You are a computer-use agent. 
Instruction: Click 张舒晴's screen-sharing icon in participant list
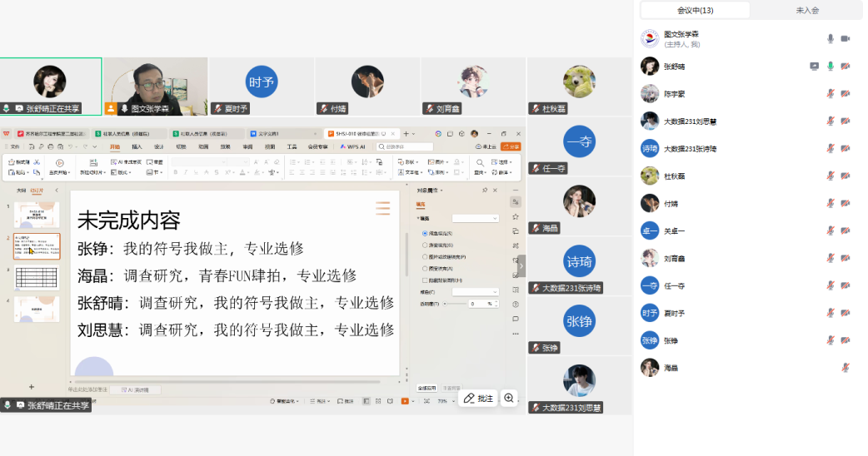pos(814,66)
